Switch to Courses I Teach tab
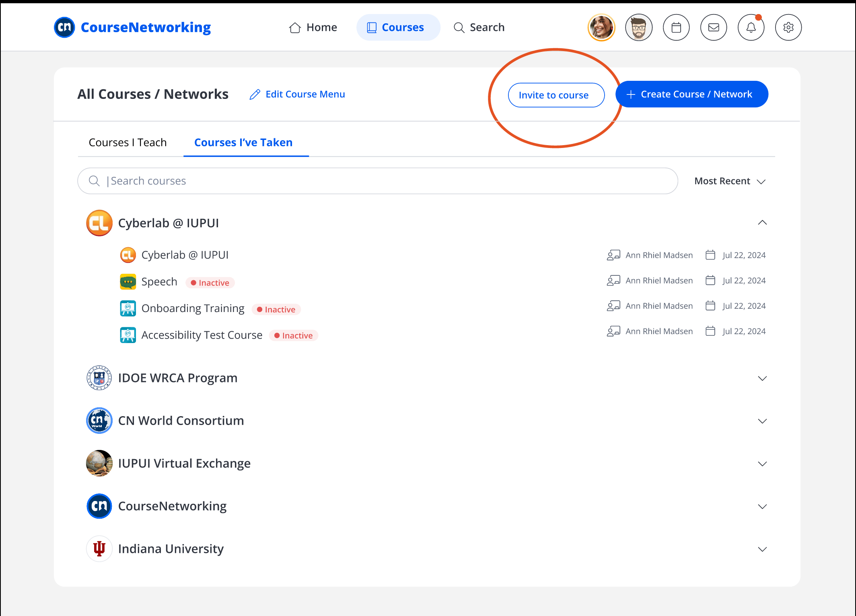856x616 pixels. pyautogui.click(x=128, y=142)
